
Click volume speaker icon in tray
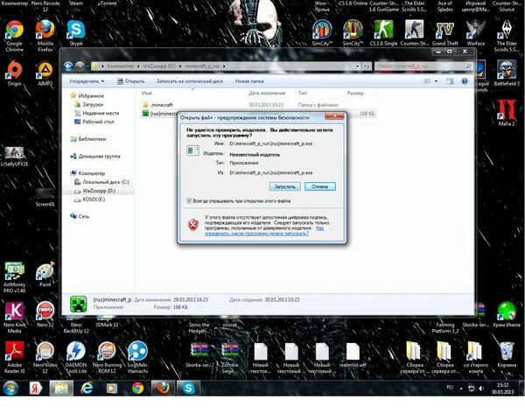[481, 388]
